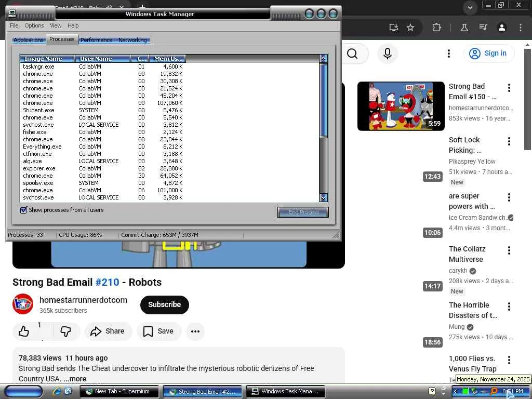Screen dimensions: 532x399
Task: Select Student.exe process row
Action: pyautogui.click(x=102, y=110)
